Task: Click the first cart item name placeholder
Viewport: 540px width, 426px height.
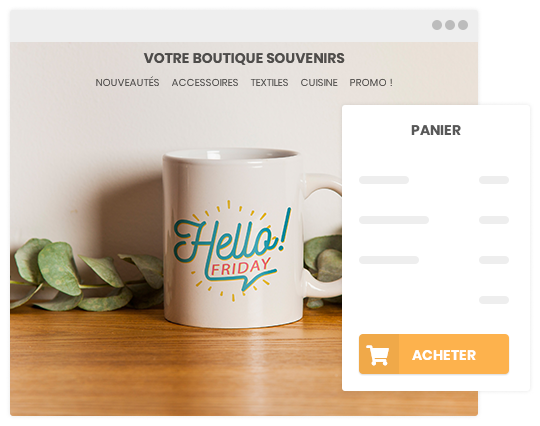Action: tap(384, 180)
